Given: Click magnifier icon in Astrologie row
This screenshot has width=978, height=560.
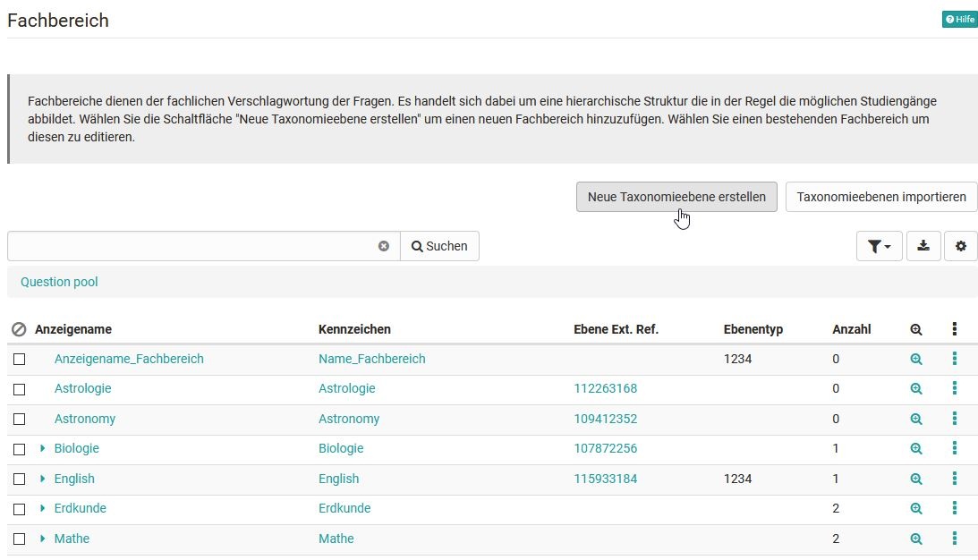Looking at the screenshot, I should point(915,388).
